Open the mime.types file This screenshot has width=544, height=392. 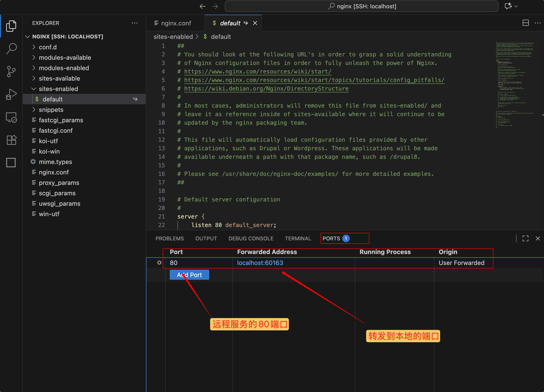coord(55,162)
